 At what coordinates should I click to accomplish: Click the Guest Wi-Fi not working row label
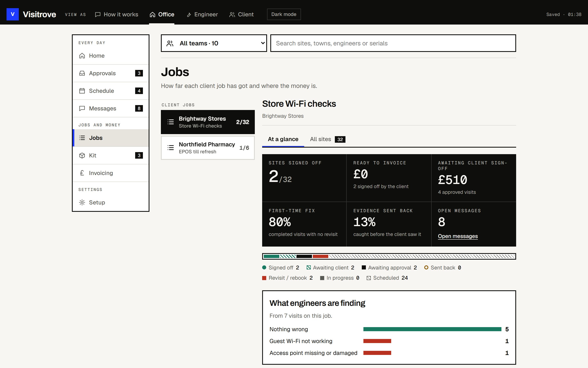(x=301, y=341)
